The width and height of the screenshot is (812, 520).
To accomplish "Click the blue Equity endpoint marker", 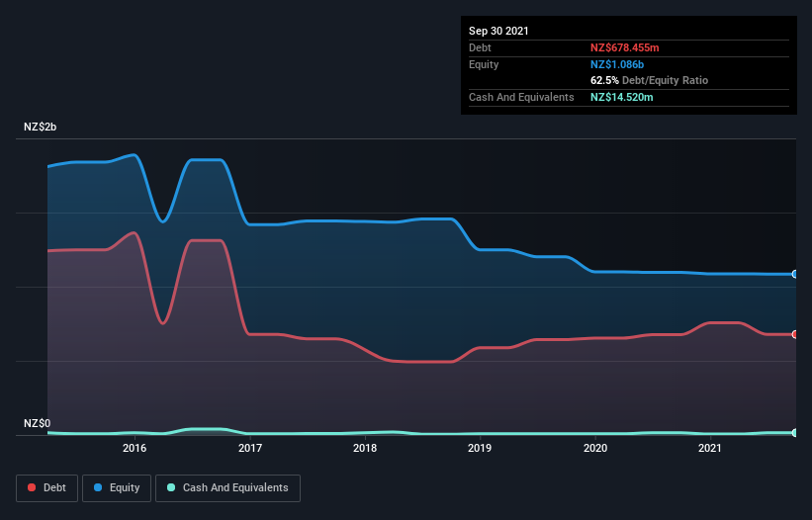I will click(795, 274).
